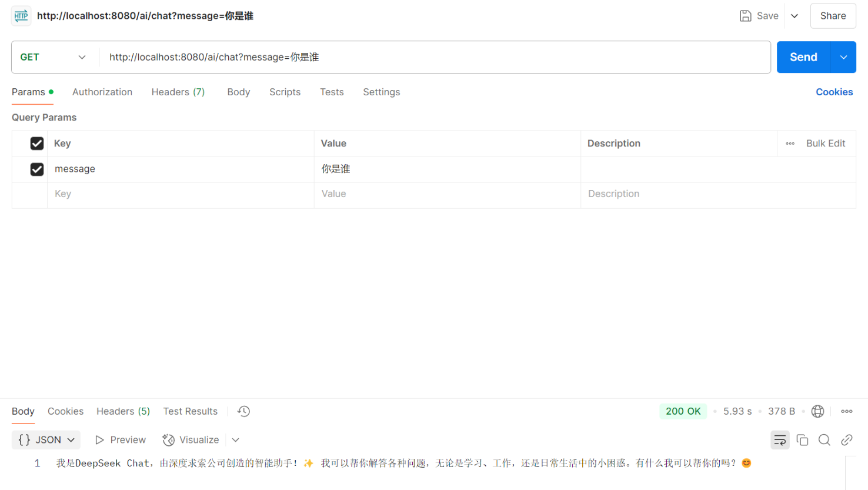Viewport: 868px width, 490px height.
Task: Click the empty Key placeholder field
Action: click(x=181, y=194)
